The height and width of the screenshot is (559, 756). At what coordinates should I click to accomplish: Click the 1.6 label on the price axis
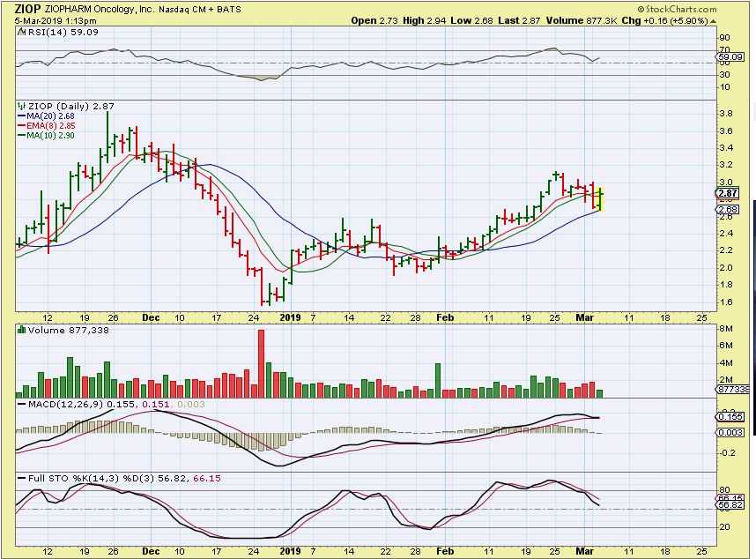(x=726, y=302)
